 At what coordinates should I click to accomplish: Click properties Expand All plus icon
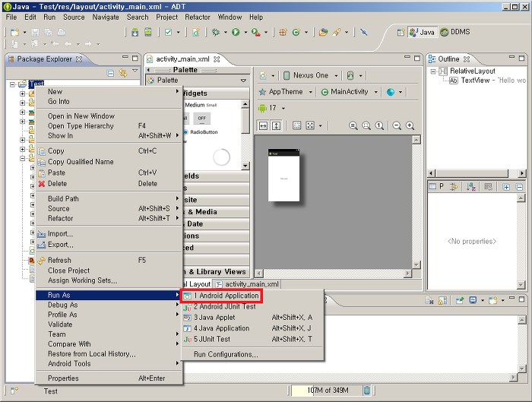point(506,187)
